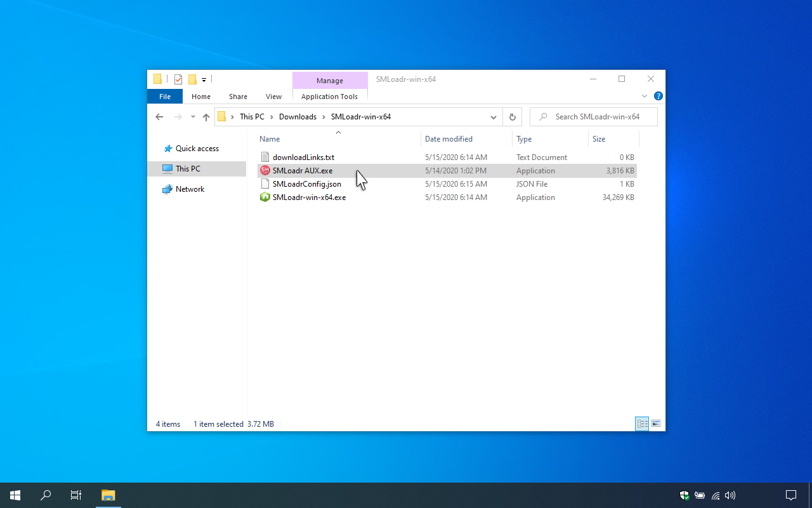The image size is (812, 508).
Task: Click the JSON File type cell
Action: (x=532, y=184)
